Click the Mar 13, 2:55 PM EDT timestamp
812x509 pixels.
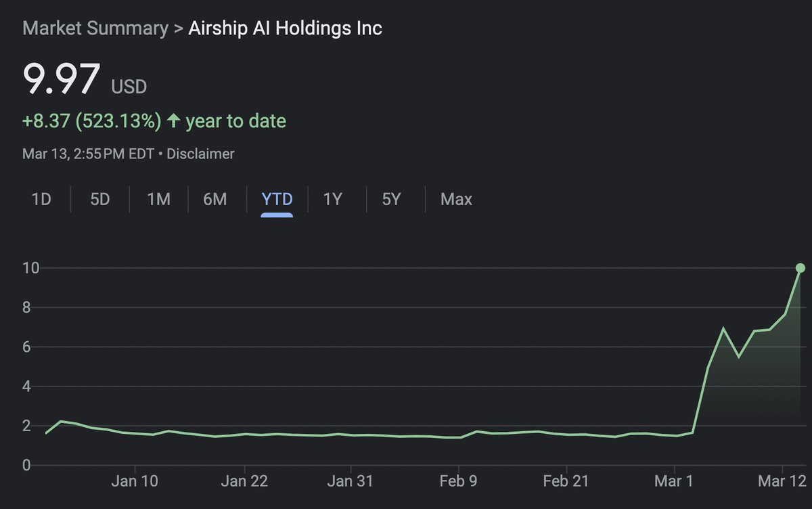coord(88,154)
